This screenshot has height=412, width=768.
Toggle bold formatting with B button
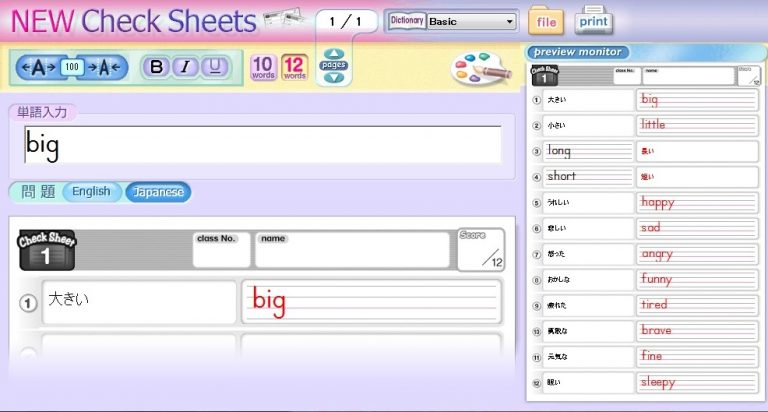(x=157, y=67)
